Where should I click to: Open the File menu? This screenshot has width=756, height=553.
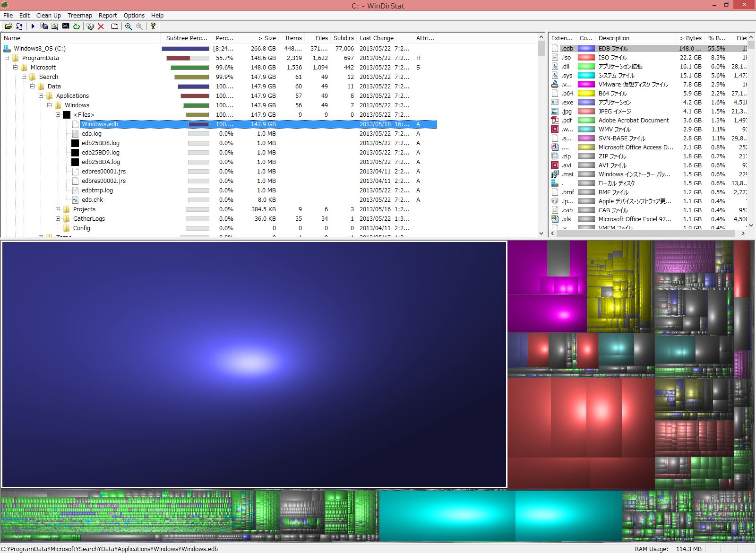8,15
